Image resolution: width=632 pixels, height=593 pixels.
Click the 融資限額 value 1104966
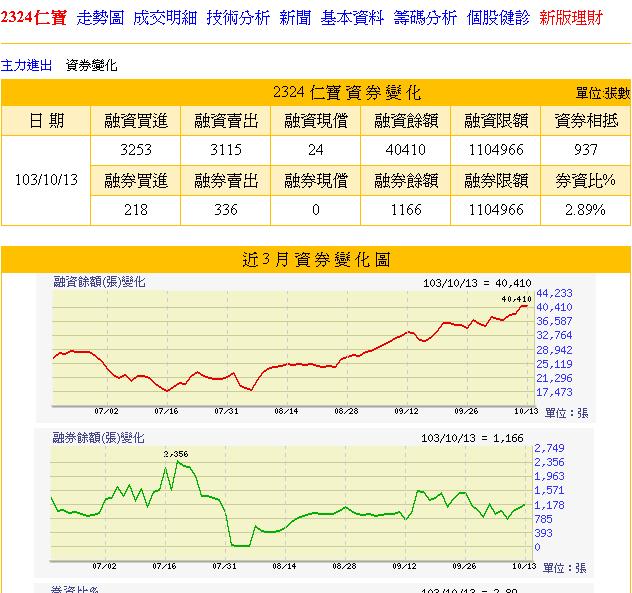[496, 150]
